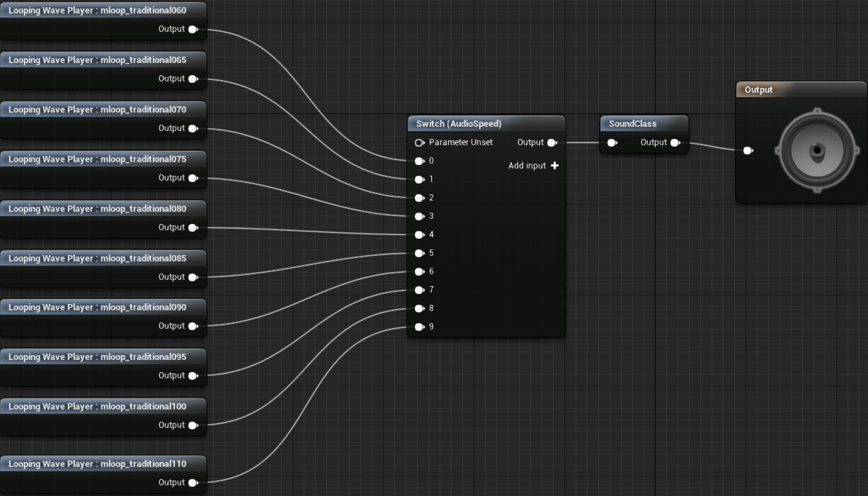This screenshot has width=868, height=496.
Task: Click the Switch node Output pin
Action: coord(552,142)
